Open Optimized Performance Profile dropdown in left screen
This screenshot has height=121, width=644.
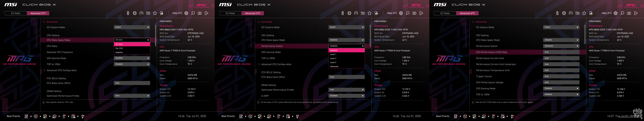[x=132, y=96]
